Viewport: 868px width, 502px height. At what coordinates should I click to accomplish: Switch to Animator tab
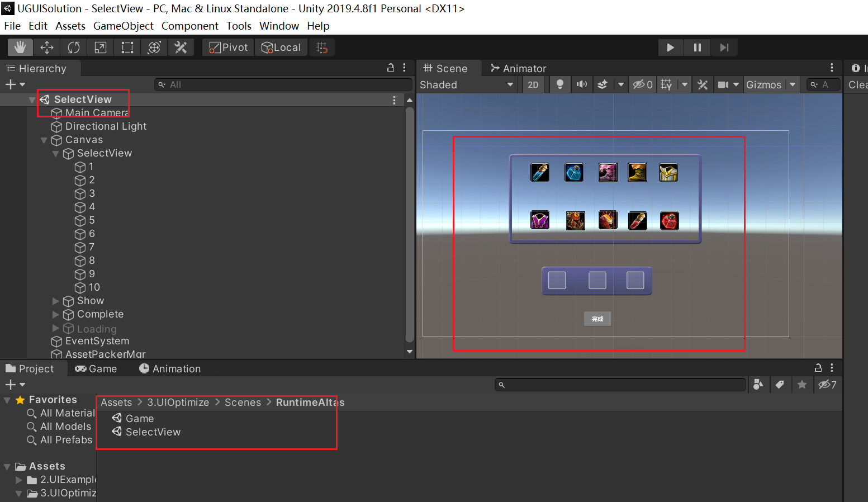(519, 68)
